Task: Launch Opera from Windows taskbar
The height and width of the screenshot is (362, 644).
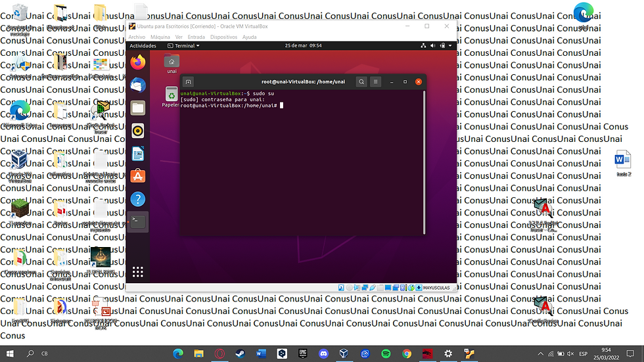Action: click(x=219, y=353)
